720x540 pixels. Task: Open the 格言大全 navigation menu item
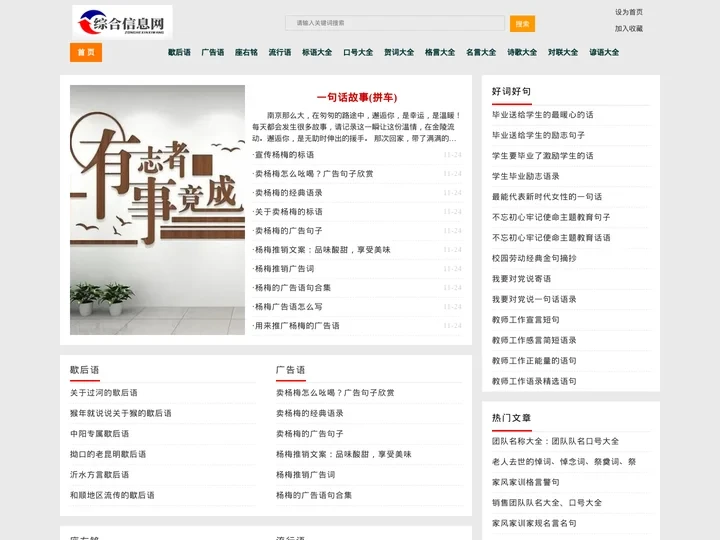click(x=440, y=52)
